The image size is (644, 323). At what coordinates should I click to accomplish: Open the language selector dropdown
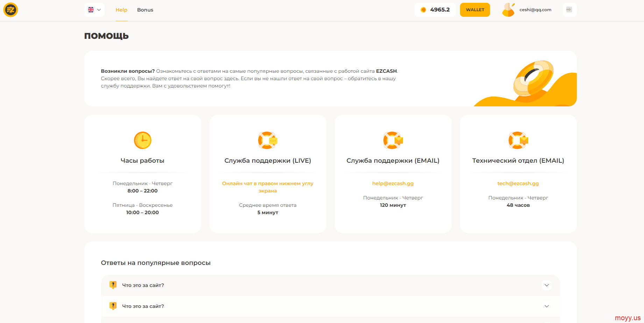(94, 10)
